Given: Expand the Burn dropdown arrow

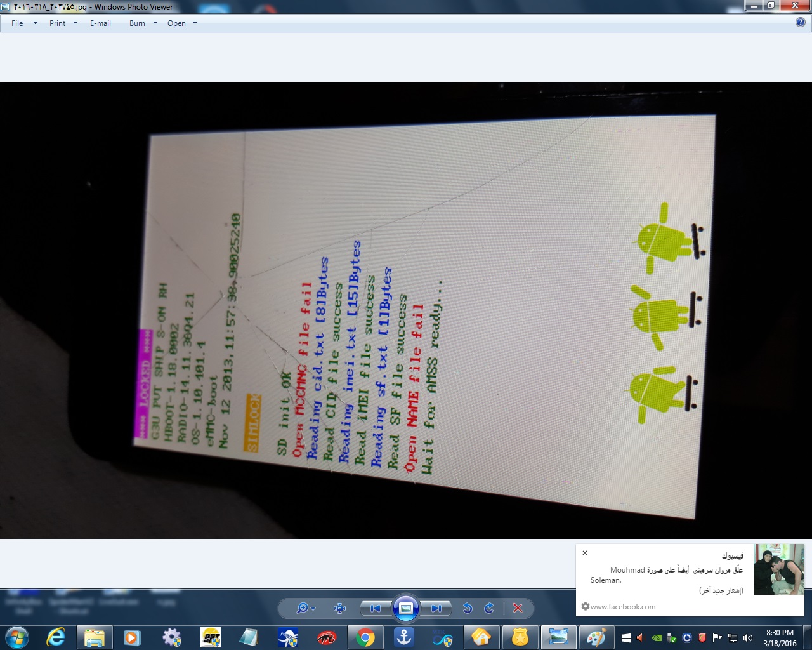Looking at the screenshot, I should pyautogui.click(x=155, y=23).
